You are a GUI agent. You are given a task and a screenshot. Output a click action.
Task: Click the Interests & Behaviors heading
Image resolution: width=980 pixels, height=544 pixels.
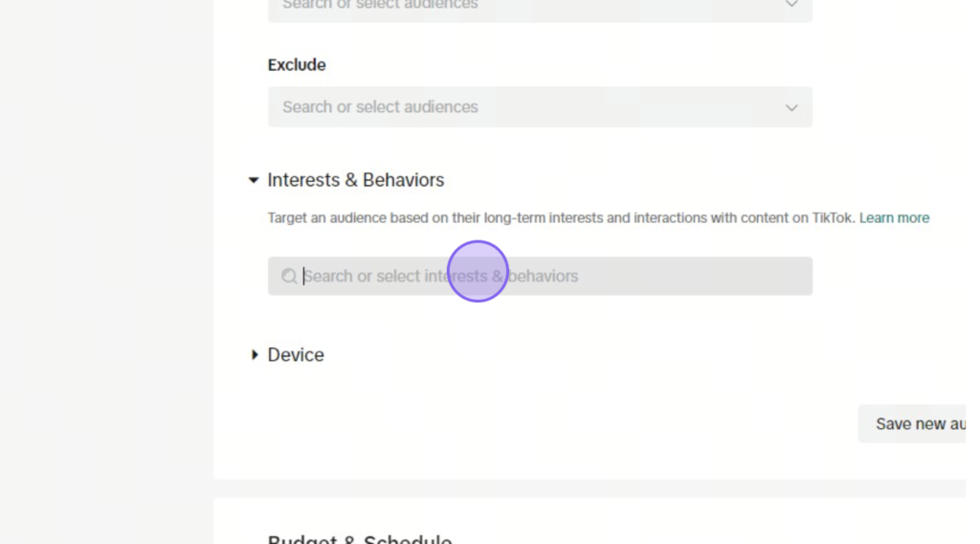tap(356, 180)
